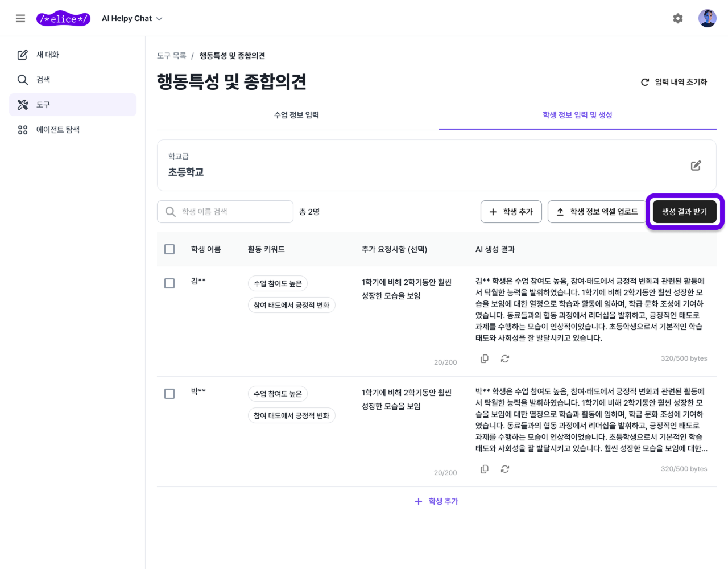728x569 pixels.
Task: Open the AI Helpy Chat dropdown
Action: [132, 18]
